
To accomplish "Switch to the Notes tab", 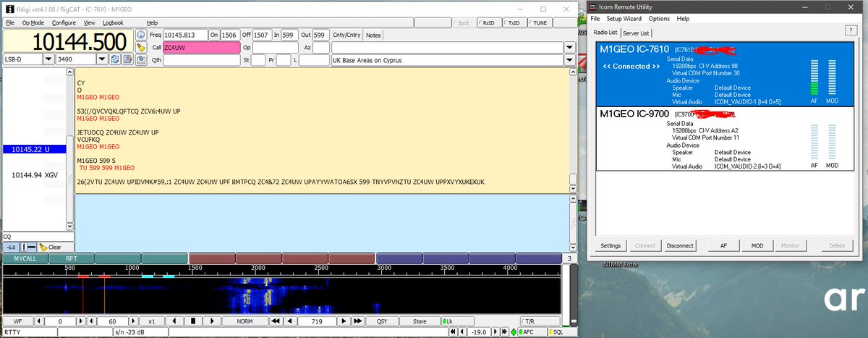I will point(373,35).
